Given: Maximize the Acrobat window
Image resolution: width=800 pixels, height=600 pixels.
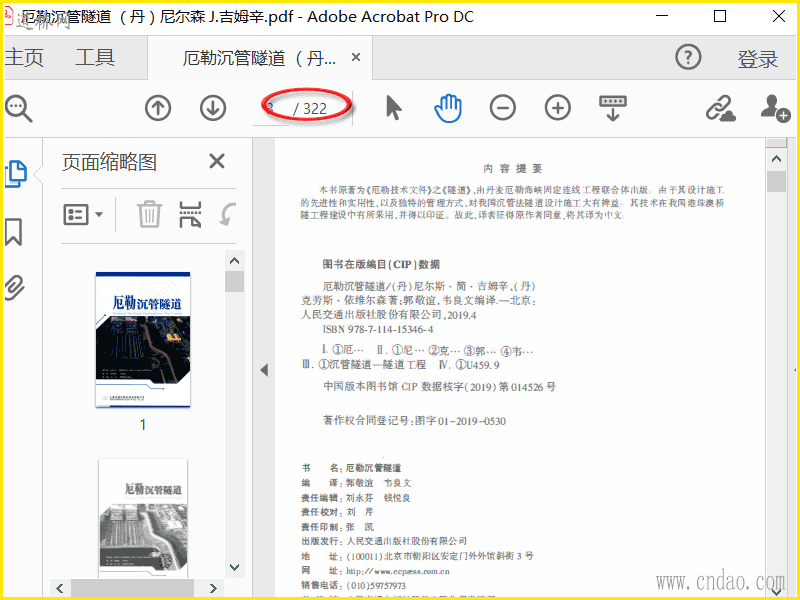Looking at the screenshot, I should 720,16.
